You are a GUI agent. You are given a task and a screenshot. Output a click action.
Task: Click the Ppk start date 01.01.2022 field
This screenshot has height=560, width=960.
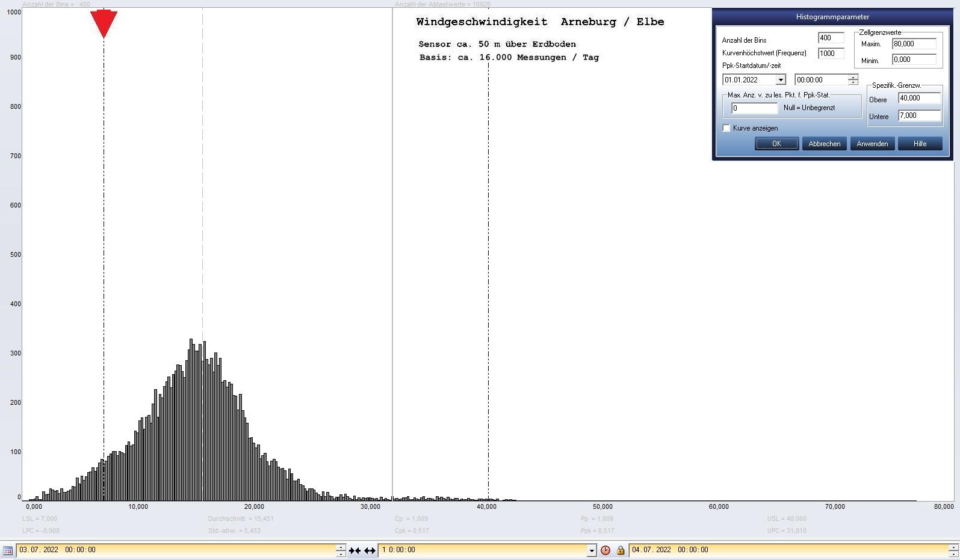point(749,80)
